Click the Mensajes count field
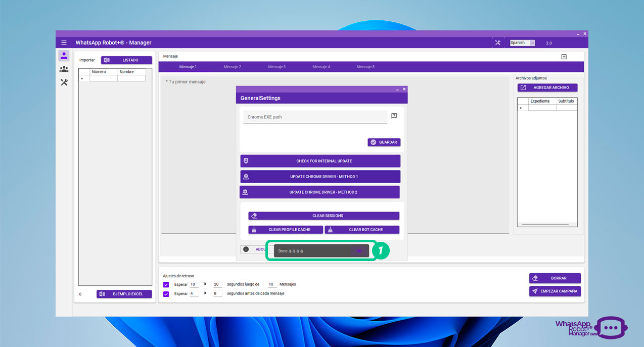 click(272, 284)
